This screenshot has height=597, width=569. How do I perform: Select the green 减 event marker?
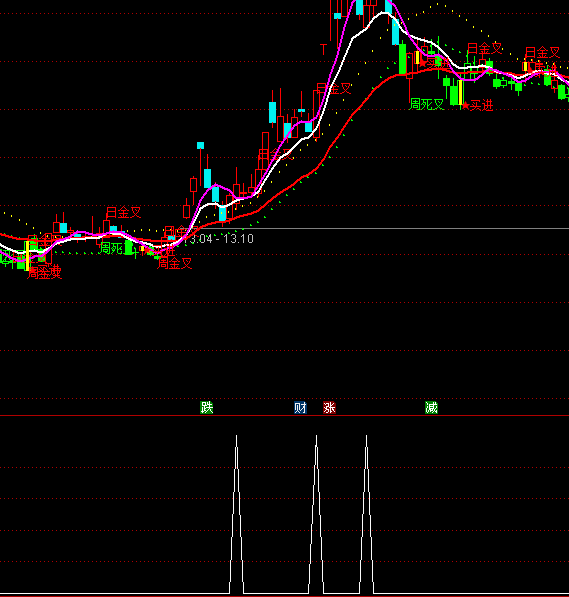coord(432,407)
